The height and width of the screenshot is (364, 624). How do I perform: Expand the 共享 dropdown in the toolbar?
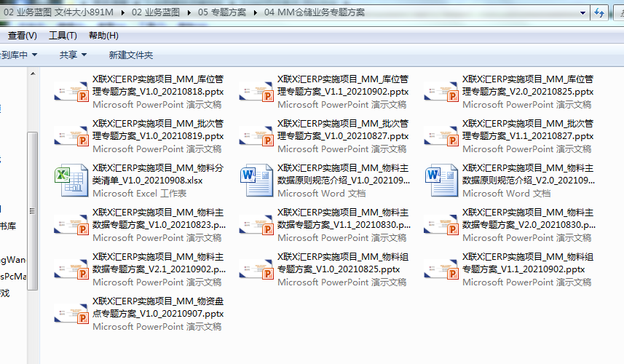[x=73, y=55]
